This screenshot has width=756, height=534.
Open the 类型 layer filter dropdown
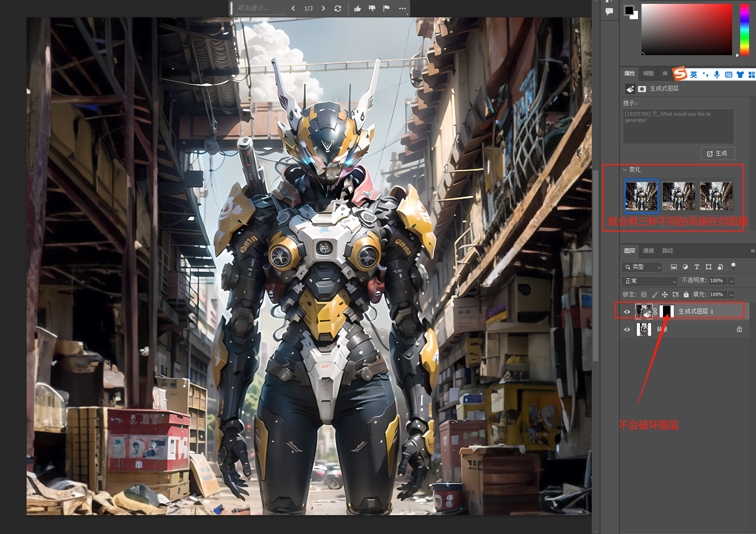(x=642, y=267)
